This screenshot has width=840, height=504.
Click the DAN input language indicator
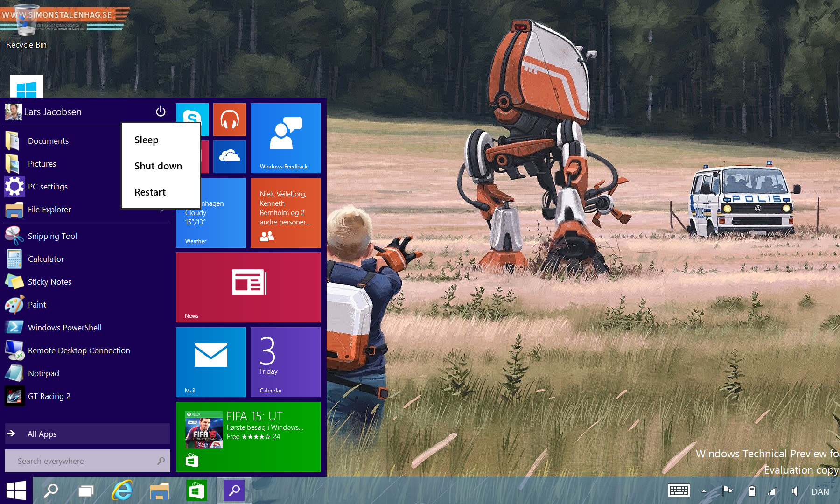click(820, 491)
